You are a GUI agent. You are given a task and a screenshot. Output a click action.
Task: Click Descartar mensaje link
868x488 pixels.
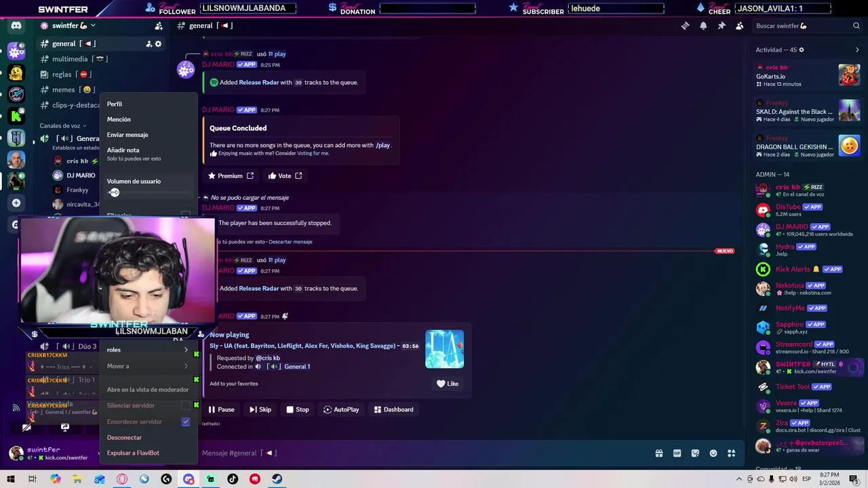[x=290, y=242]
